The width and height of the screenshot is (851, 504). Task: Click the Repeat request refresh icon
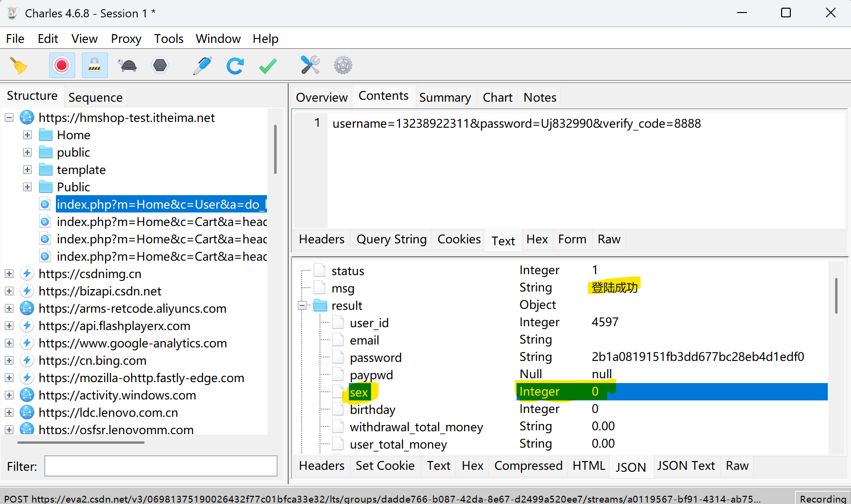235,66
